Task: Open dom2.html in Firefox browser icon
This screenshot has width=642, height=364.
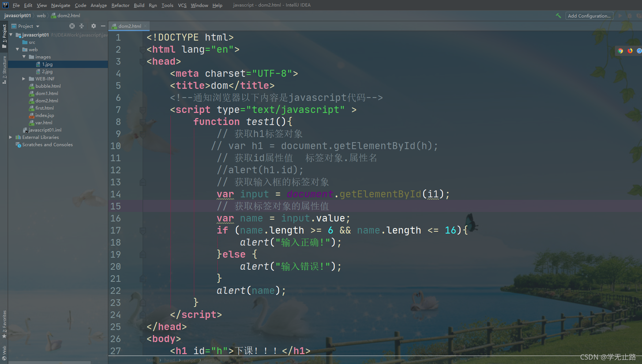Action: coord(630,51)
